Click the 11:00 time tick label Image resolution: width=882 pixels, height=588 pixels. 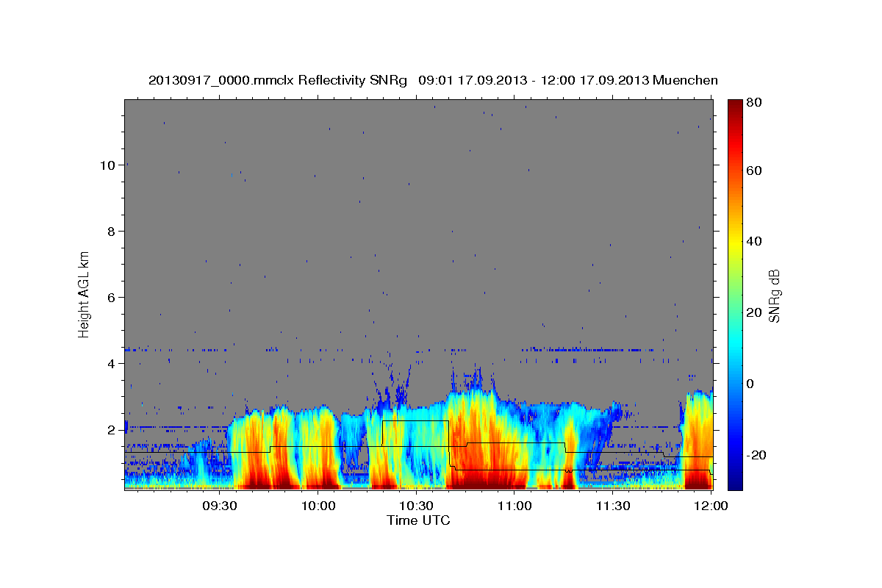(x=514, y=506)
